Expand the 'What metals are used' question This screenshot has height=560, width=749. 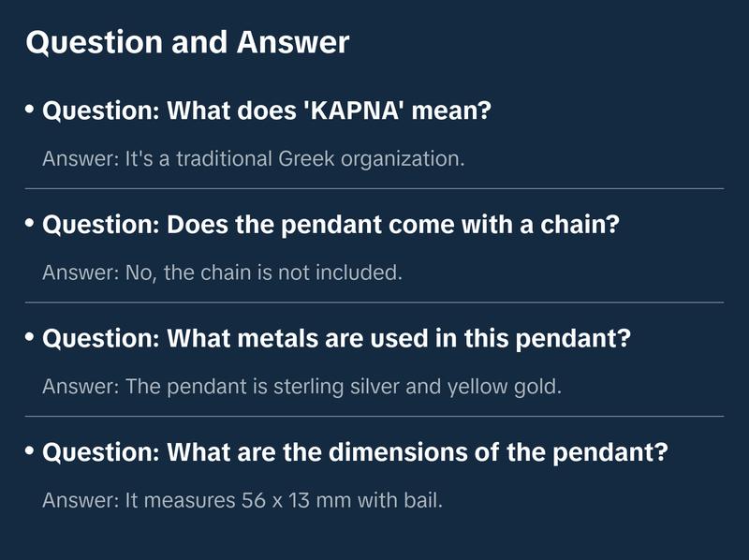point(337,339)
